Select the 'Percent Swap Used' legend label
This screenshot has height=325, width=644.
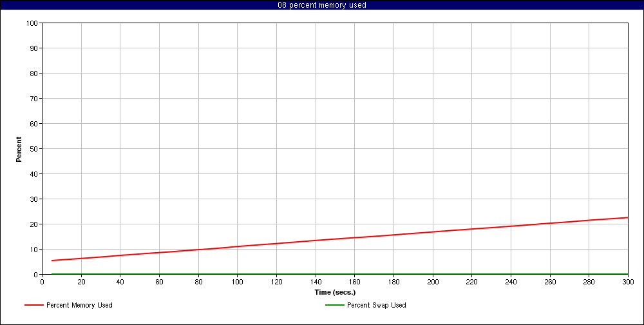(x=376, y=305)
